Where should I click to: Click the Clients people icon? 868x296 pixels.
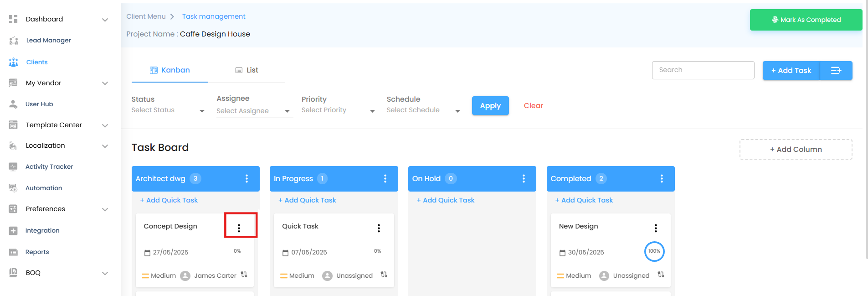13,62
